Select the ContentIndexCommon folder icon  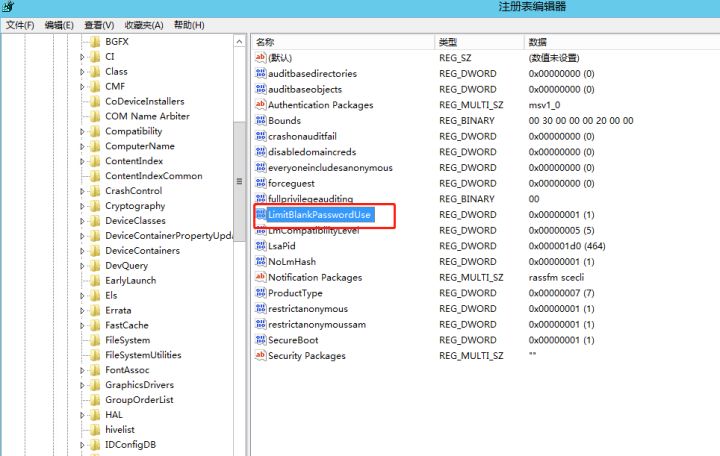95,176
